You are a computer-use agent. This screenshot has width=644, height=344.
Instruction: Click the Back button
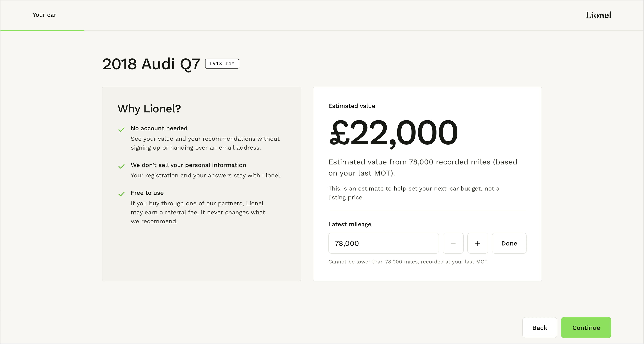coord(540,328)
